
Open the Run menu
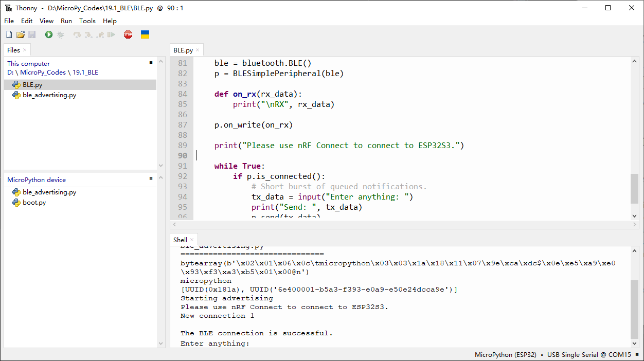(x=66, y=21)
